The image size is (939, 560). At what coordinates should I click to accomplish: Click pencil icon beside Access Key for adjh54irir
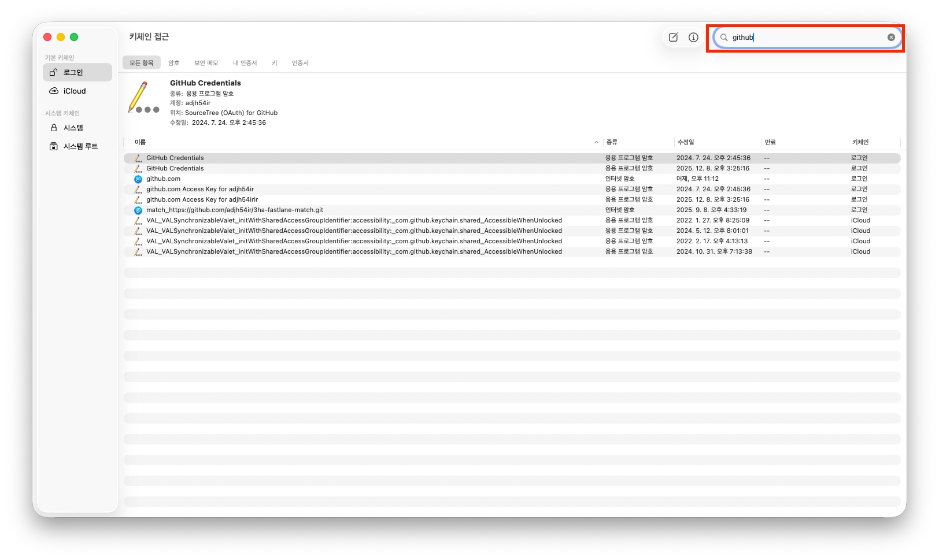point(138,199)
